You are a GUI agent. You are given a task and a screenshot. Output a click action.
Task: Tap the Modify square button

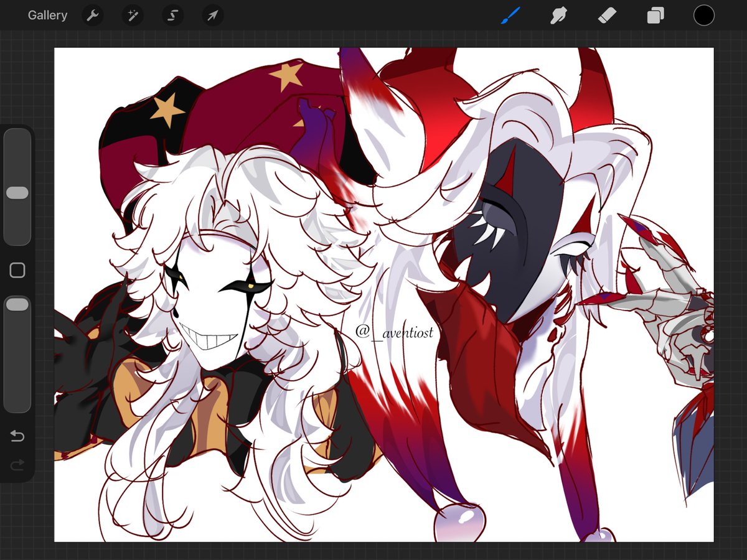pos(17,270)
